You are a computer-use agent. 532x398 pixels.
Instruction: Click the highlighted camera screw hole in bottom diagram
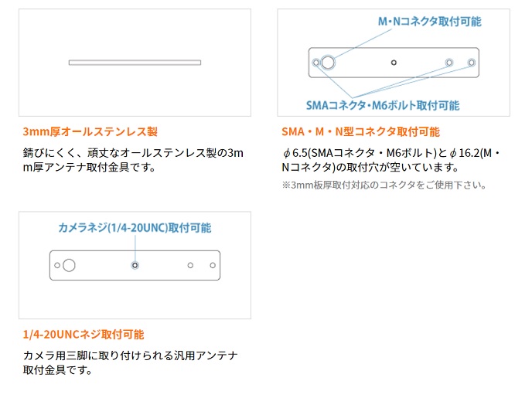(x=135, y=265)
